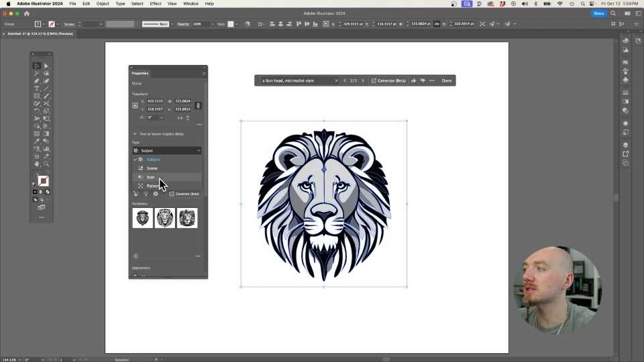Viewport: 644px width, 362px height.
Task: Open the Object menu
Action: (x=103, y=4)
